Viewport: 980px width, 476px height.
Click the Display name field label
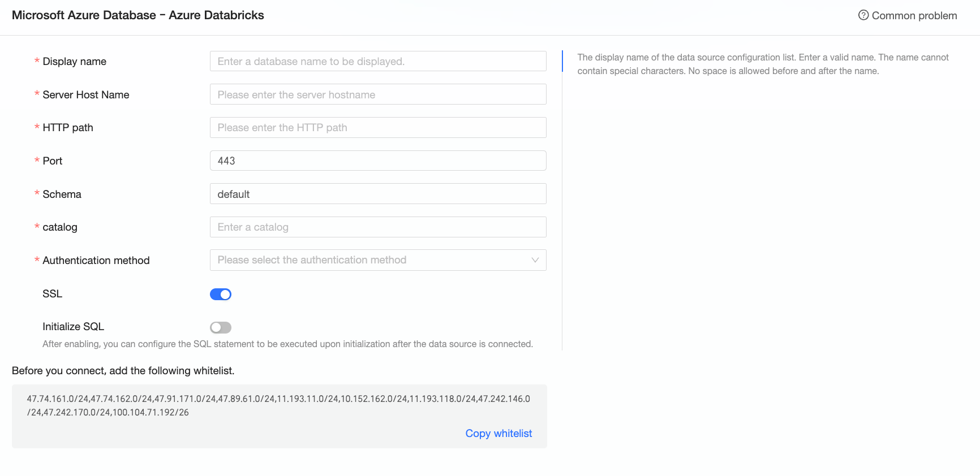[74, 62]
